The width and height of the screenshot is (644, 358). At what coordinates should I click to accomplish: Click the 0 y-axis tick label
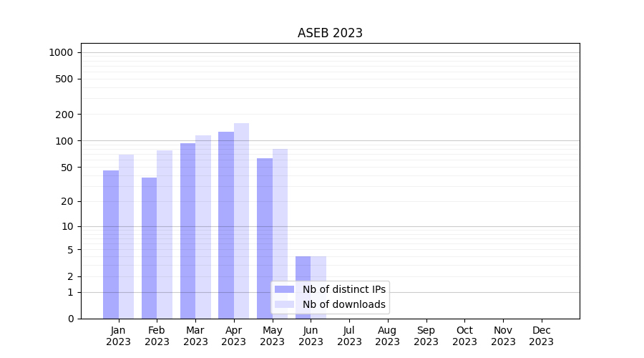70,319
